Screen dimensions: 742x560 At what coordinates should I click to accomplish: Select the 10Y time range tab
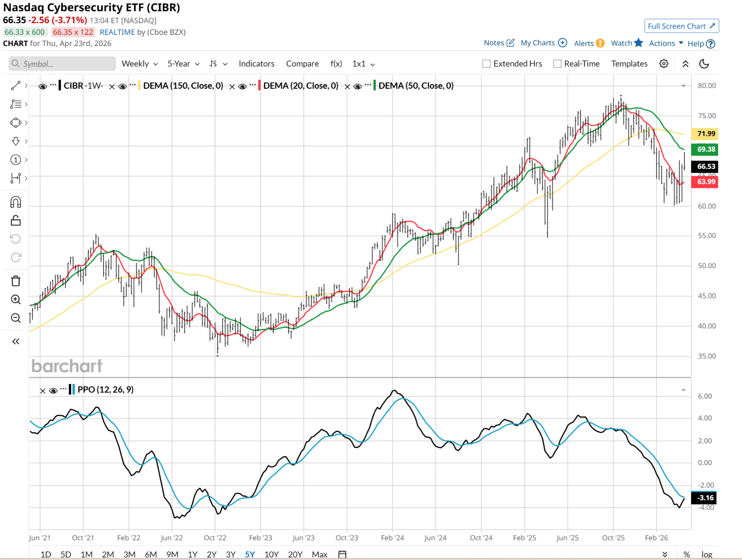[271, 554]
